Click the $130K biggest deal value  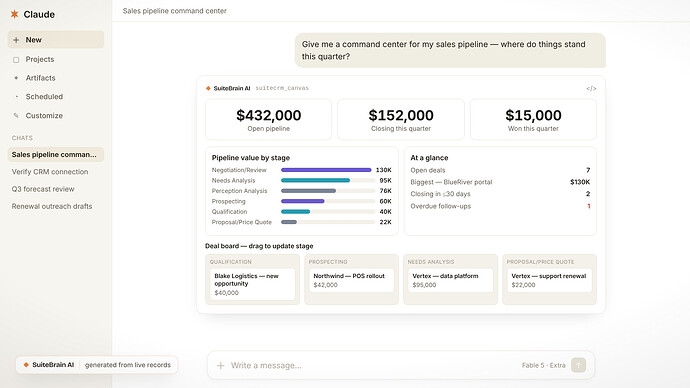[580, 182]
